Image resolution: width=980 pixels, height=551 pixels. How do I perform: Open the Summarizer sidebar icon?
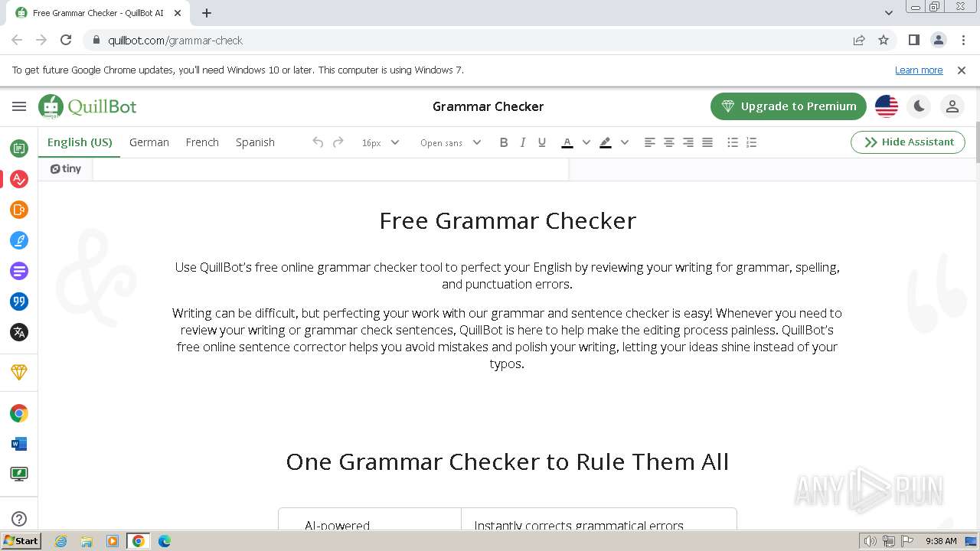pyautogui.click(x=19, y=271)
